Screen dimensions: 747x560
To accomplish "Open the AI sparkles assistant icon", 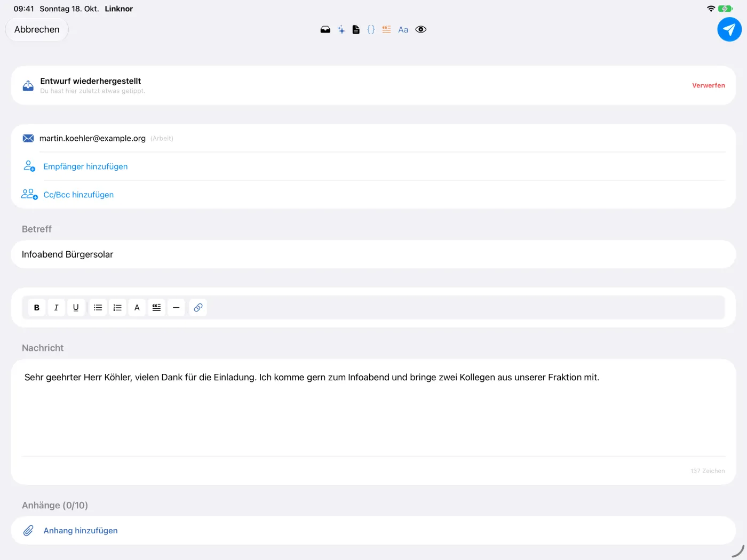I will [x=341, y=30].
